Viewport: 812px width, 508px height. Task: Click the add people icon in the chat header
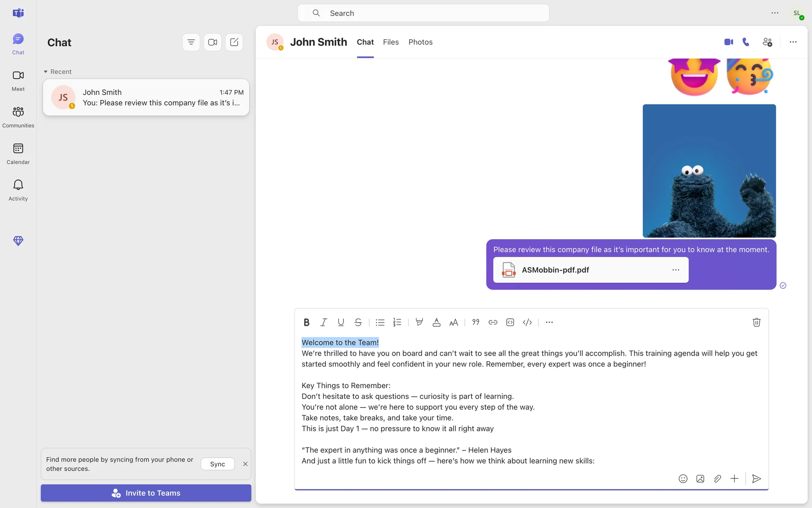[x=767, y=42]
